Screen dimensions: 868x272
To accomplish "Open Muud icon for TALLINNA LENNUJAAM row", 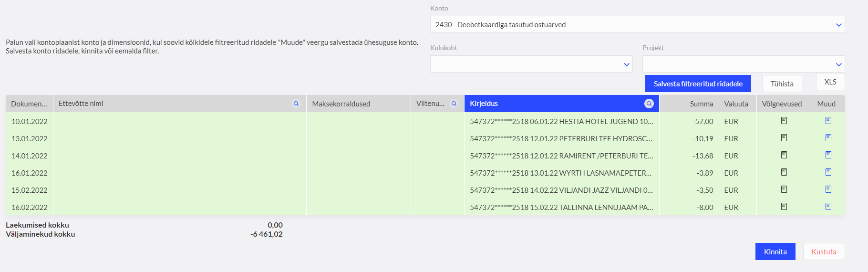I will pyautogui.click(x=828, y=207).
